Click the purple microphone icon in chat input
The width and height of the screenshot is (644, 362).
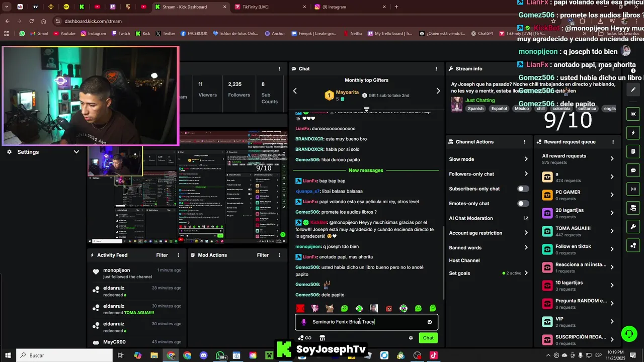click(303, 322)
